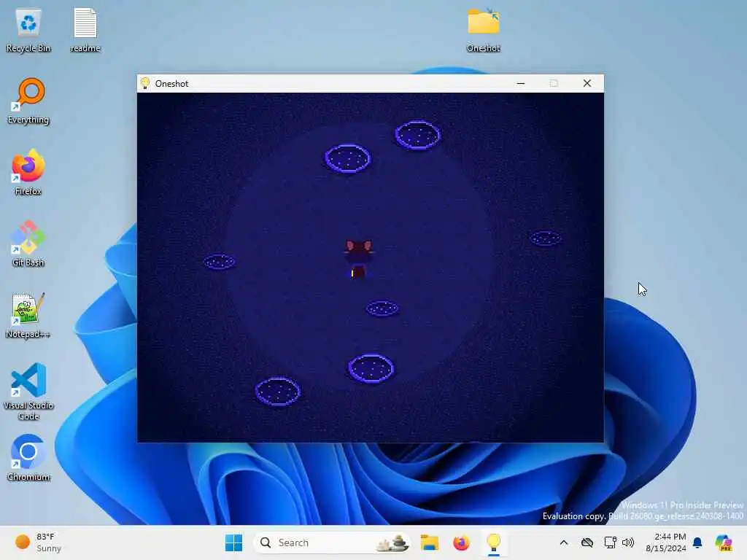
Task: Open Visual Studio Code shortcut
Action: tap(28, 392)
